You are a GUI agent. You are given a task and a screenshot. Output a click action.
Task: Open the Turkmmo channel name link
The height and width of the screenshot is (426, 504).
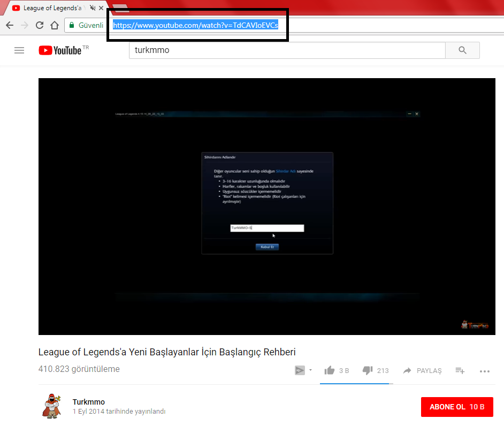(x=89, y=402)
